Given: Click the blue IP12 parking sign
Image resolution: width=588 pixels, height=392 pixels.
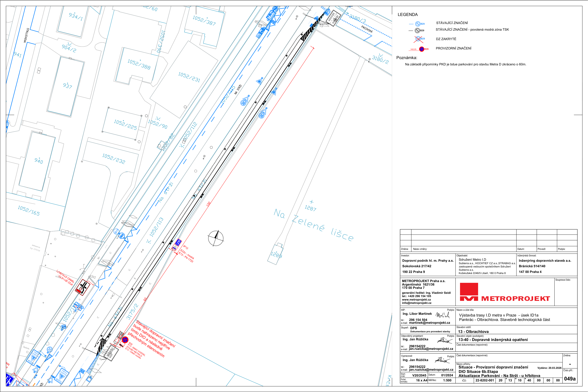Looking at the screenshot, I should [x=178, y=242].
